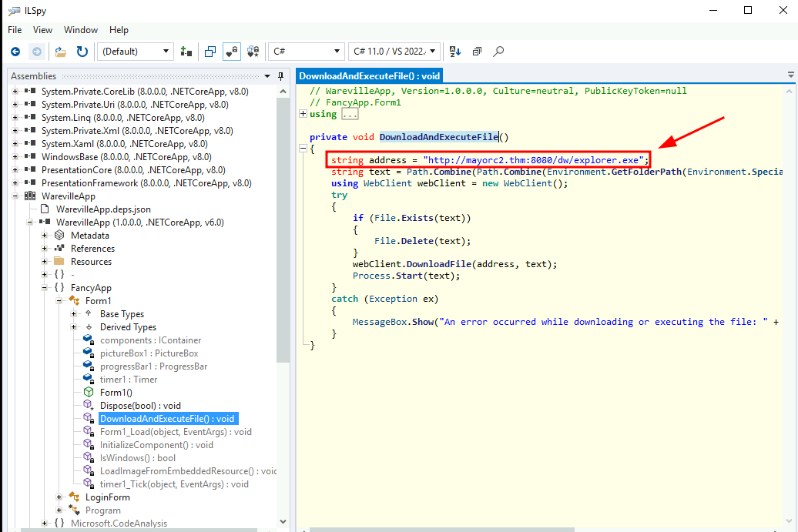Expand Base Types under Form1
798x532 pixels.
click(74, 314)
